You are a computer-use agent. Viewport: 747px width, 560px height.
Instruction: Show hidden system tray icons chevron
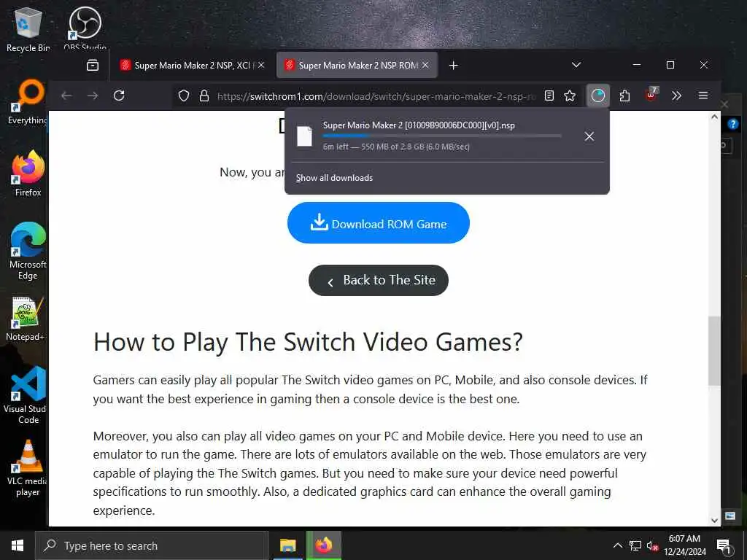pyautogui.click(x=617, y=545)
